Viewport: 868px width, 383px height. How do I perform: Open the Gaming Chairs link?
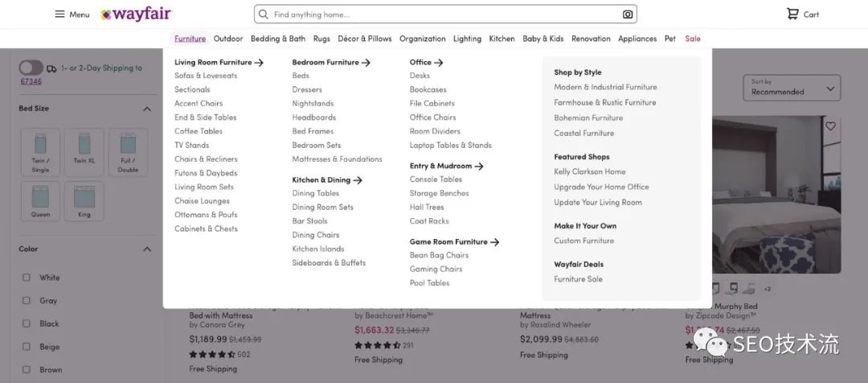[x=436, y=269]
